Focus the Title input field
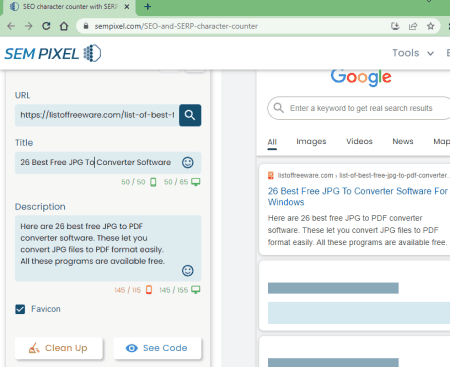 click(x=108, y=162)
